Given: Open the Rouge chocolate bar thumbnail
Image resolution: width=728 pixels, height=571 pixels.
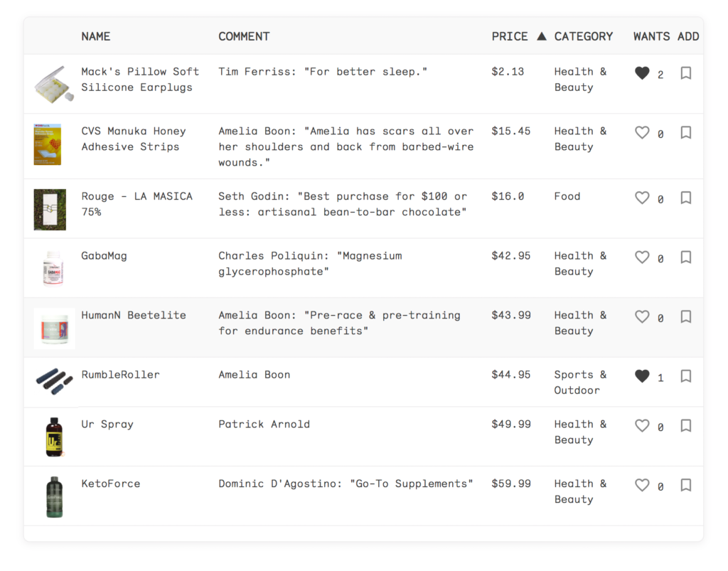Looking at the screenshot, I should pos(50,209).
